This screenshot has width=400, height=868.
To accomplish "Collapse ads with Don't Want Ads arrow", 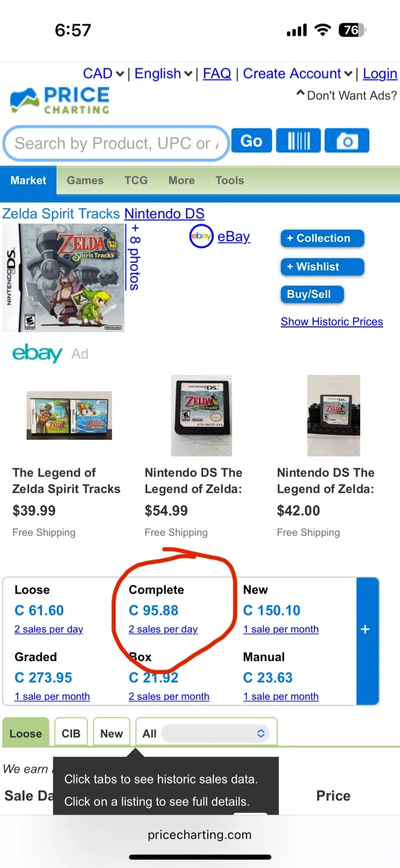I will coord(300,95).
